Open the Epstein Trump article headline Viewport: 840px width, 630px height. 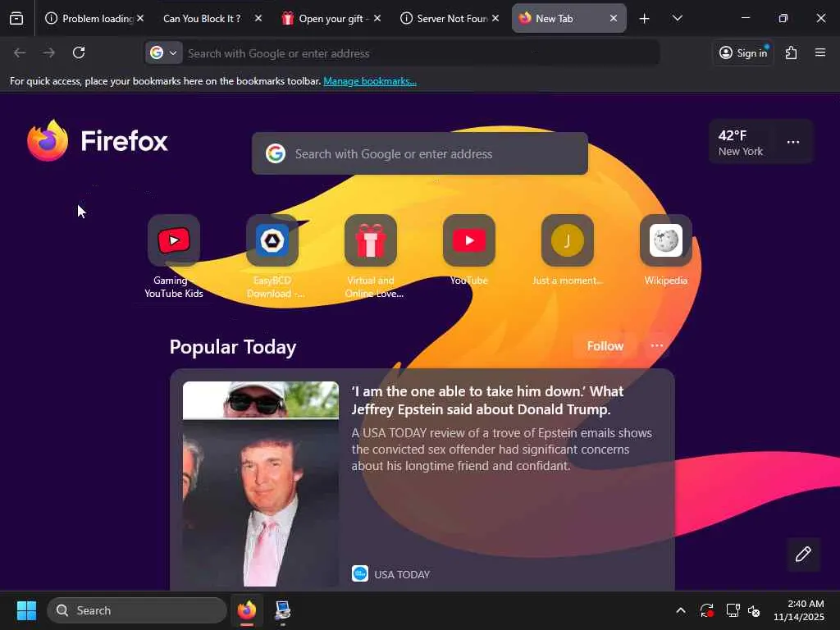point(487,400)
